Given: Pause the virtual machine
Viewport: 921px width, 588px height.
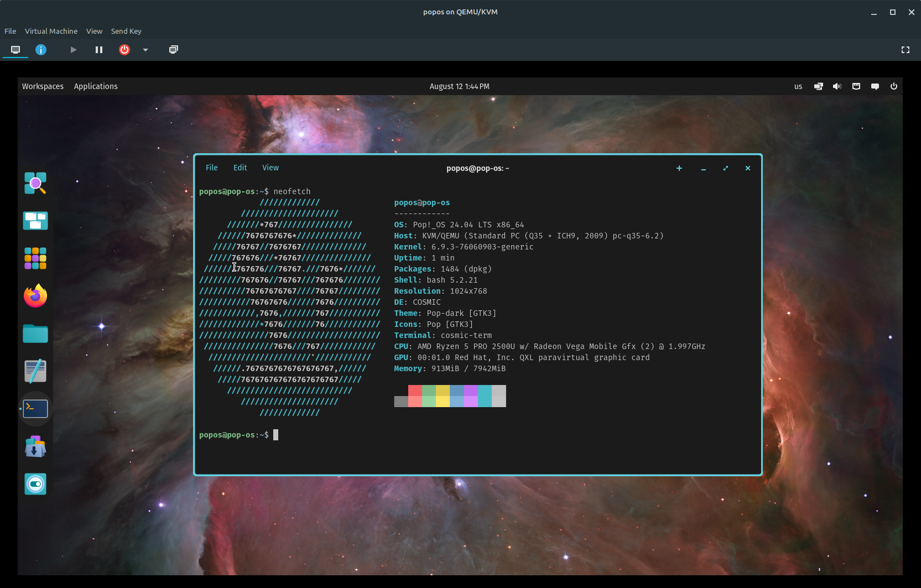Looking at the screenshot, I should pyautogui.click(x=99, y=50).
